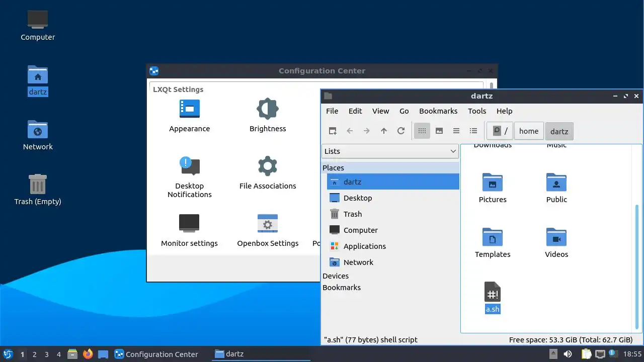Open the Go menu
The image size is (644, 362).
pos(404,111)
